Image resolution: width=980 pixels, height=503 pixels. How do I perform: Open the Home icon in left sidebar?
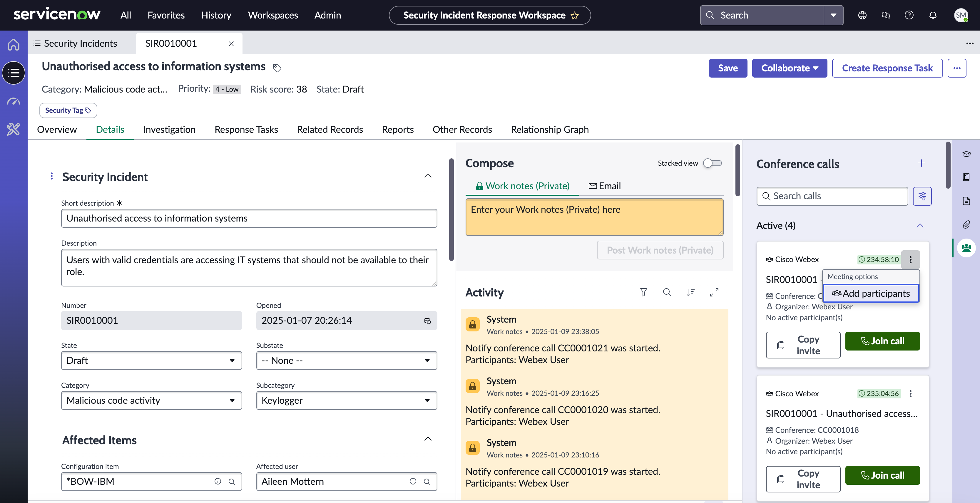[x=13, y=44]
